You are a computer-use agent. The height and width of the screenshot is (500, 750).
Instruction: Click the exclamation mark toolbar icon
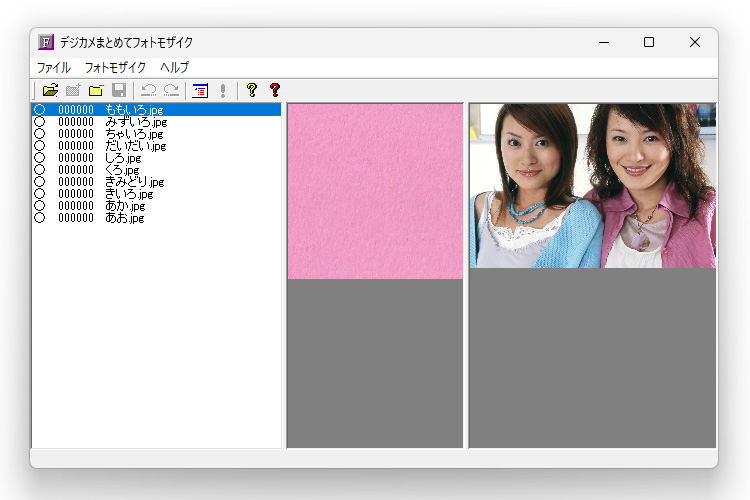coord(222,90)
